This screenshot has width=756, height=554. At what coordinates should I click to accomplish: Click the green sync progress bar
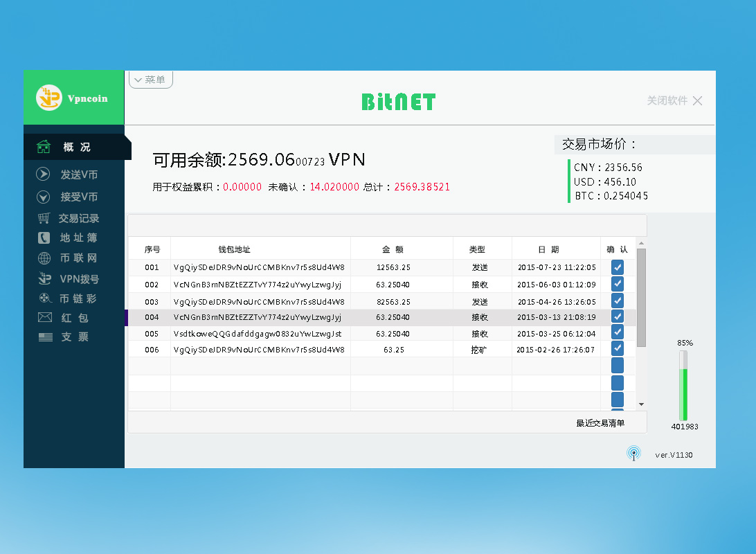pos(683,386)
